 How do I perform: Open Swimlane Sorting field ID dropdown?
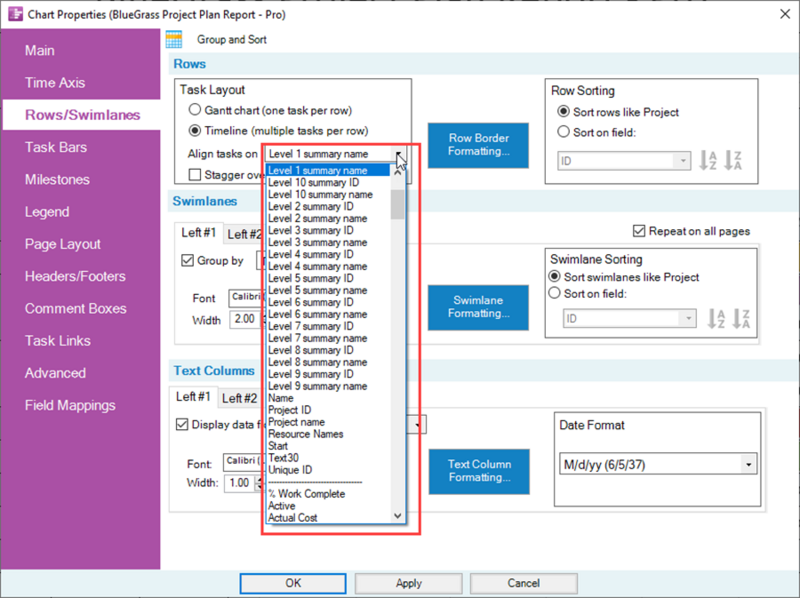tap(688, 319)
